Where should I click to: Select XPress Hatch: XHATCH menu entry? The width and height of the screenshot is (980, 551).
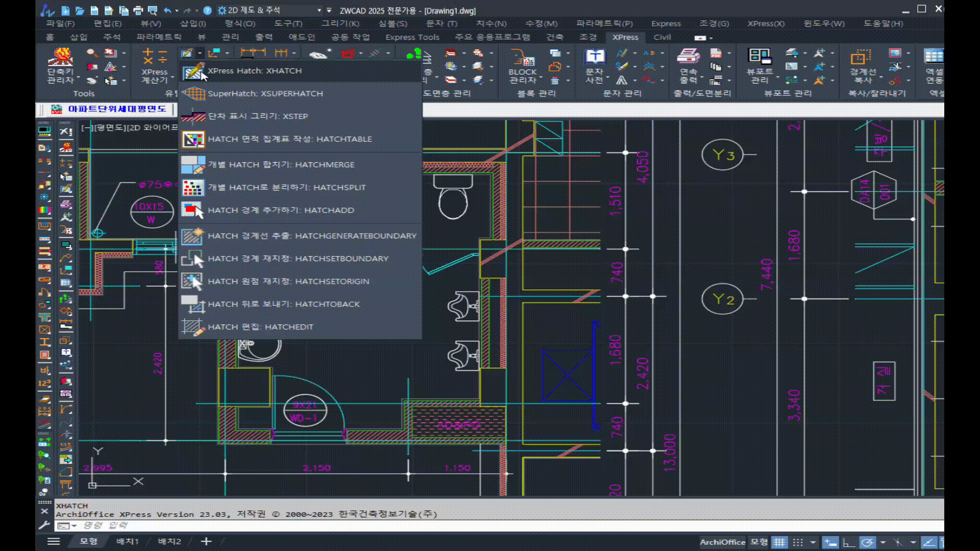[x=254, y=71]
